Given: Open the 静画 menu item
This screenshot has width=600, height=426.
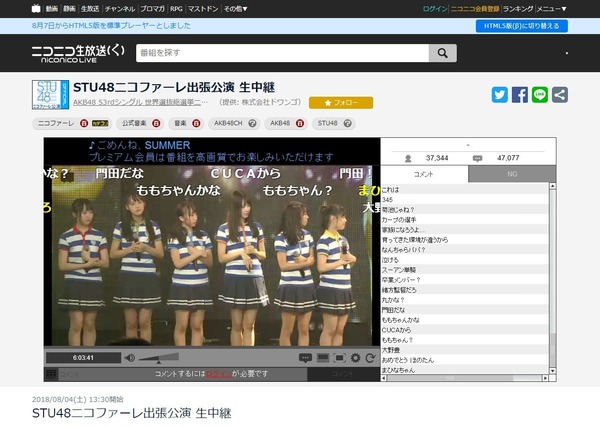Looking at the screenshot, I should [x=69, y=8].
